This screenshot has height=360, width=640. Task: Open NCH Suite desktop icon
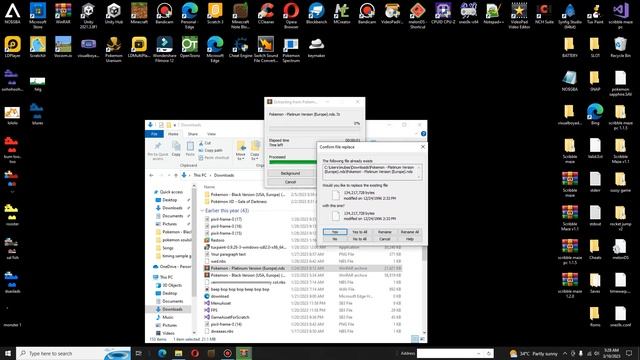click(x=544, y=13)
